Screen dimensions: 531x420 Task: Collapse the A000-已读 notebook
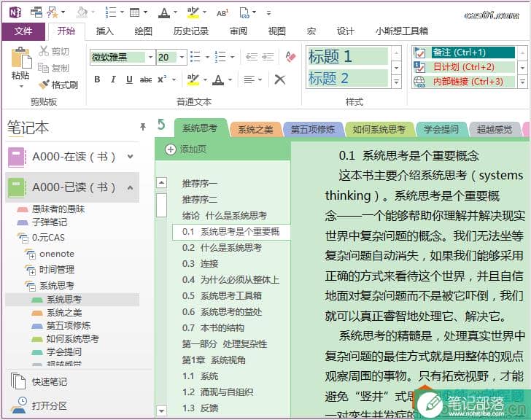131,187
